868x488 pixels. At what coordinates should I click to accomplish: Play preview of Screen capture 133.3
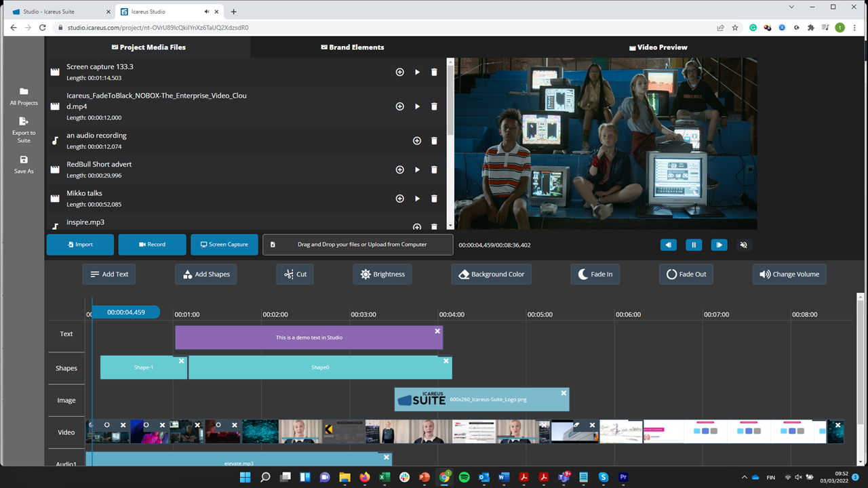(417, 72)
